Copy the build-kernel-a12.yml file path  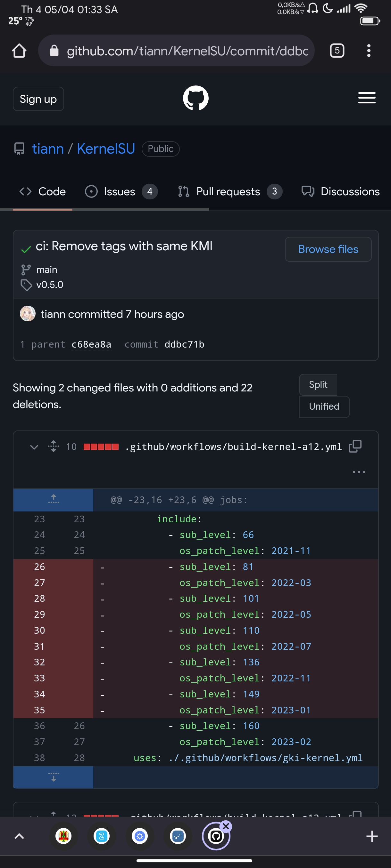[x=354, y=446]
